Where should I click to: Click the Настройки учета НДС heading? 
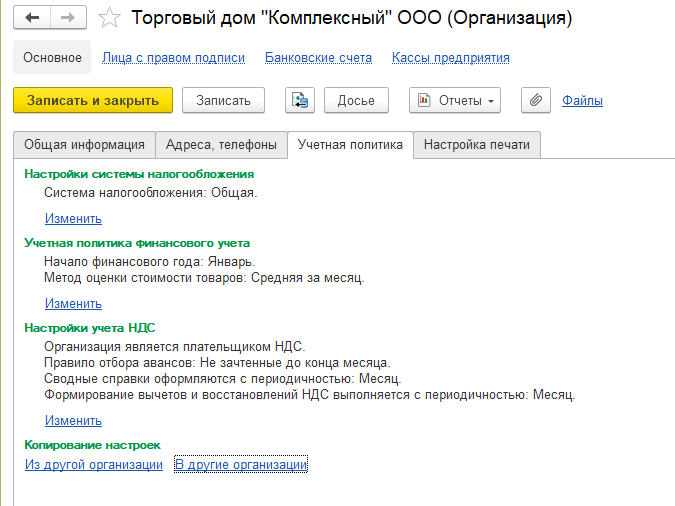(90, 328)
